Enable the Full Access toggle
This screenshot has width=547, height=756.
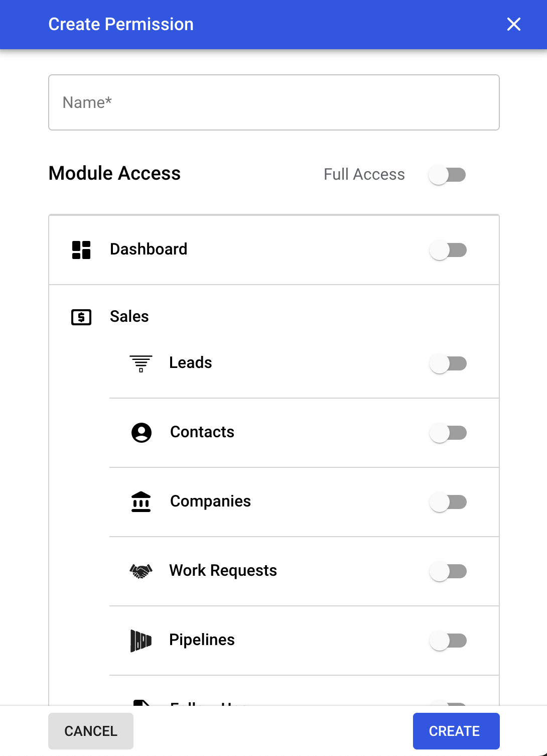pos(447,175)
